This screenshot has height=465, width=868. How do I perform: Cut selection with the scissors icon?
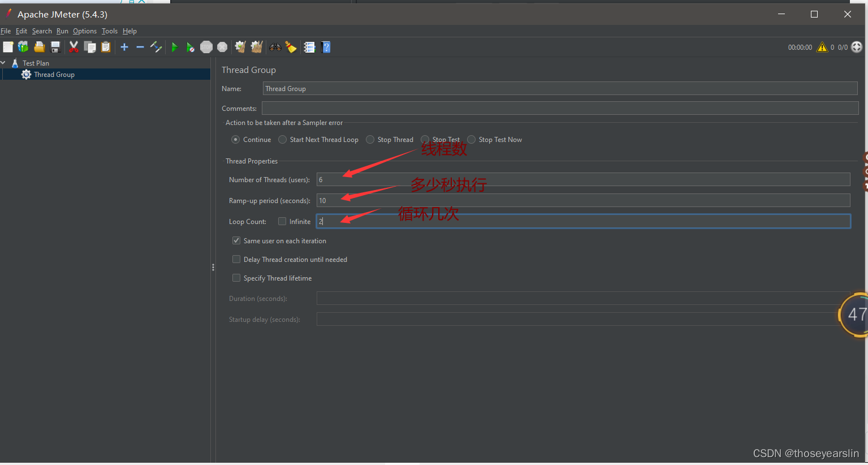pos(74,47)
